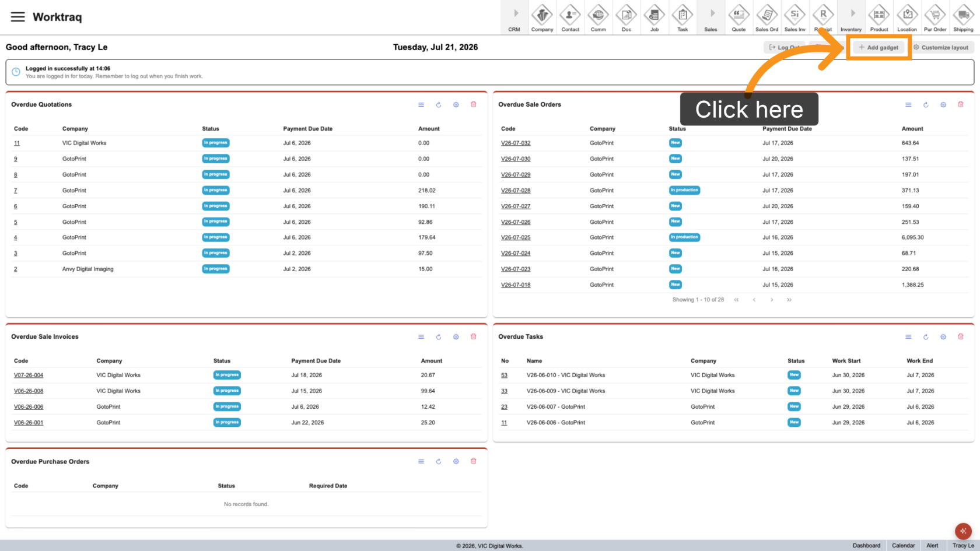Go to next page of Sale Orders
Screen dimensions: 980x551
pyautogui.click(x=772, y=300)
